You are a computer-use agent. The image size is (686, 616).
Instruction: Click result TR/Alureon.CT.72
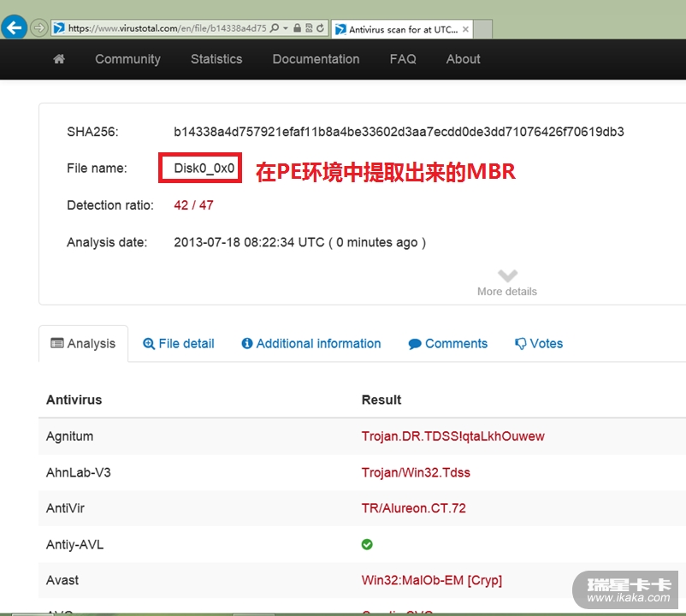tap(413, 508)
